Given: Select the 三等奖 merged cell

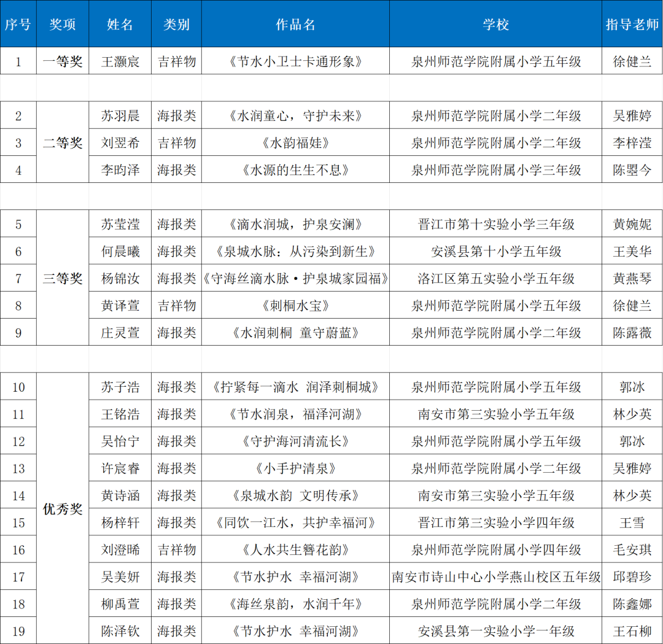Looking at the screenshot, I should point(63,278).
